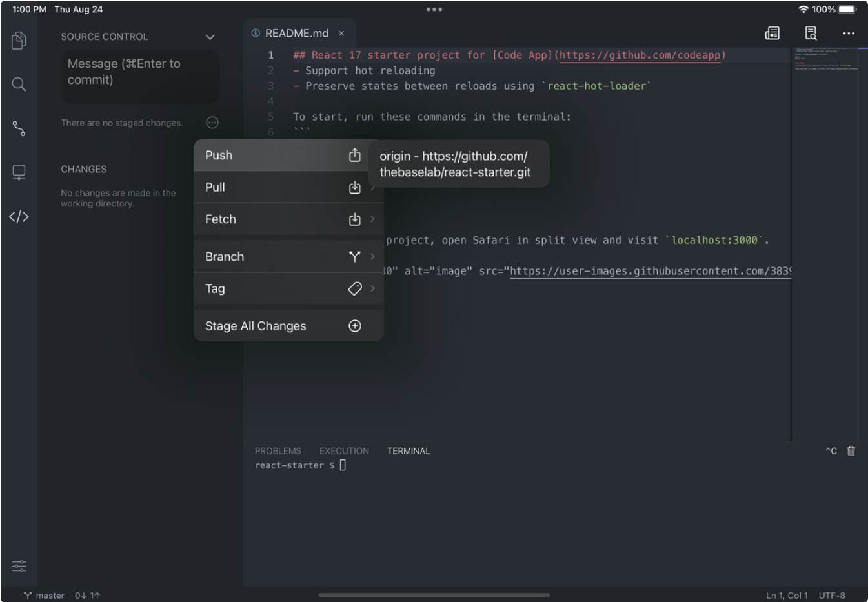Click the battery indicator in status bar
The image size is (868, 602).
coord(847,10)
